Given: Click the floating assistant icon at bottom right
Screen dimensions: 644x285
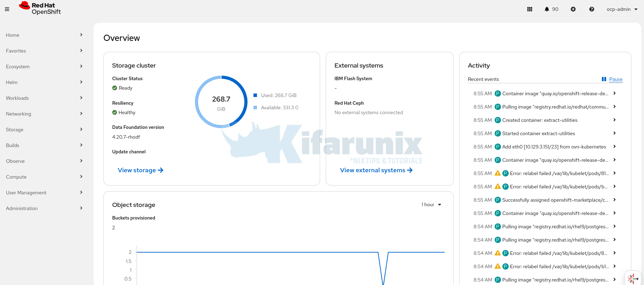Looking at the screenshot, I should (632, 279).
